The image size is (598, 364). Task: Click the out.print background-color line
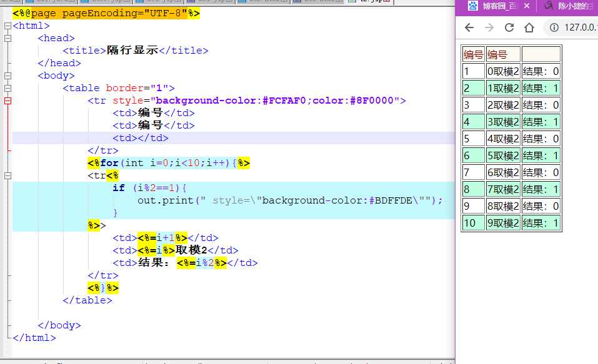point(290,200)
